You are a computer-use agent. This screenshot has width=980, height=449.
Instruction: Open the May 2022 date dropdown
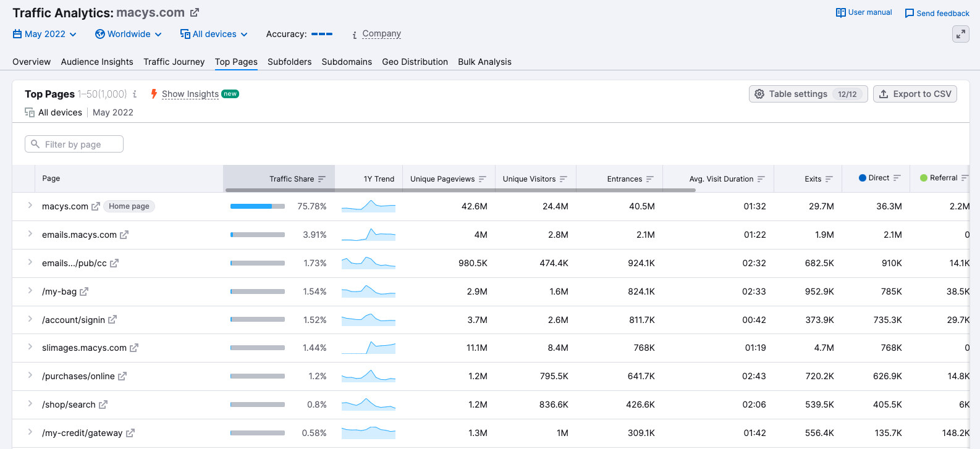click(x=44, y=34)
